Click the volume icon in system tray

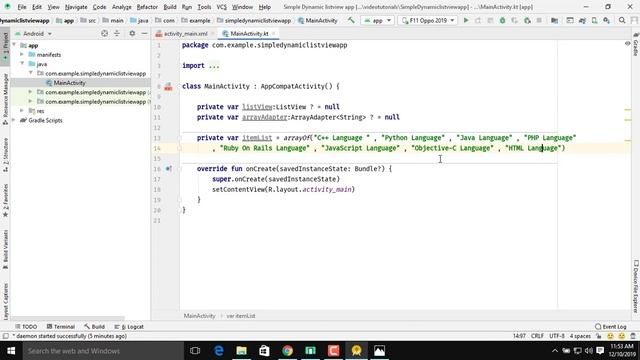[589, 351]
